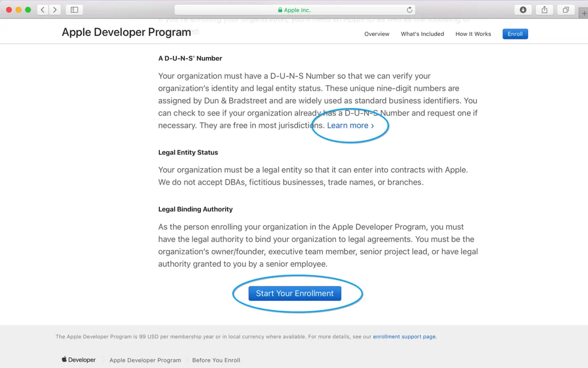Image resolution: width=588 pixels, height=368 pixels.
Task: Go back with Safari's back arrow
Action: click(x=43, y=9)
